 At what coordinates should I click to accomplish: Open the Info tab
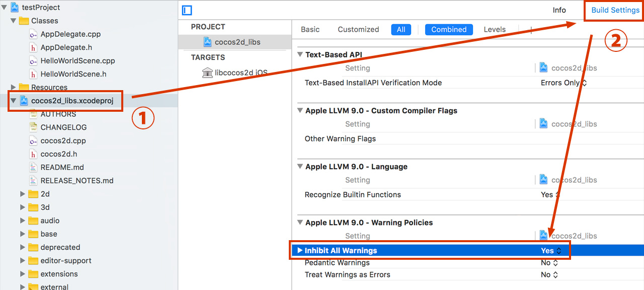pos(559,10)
